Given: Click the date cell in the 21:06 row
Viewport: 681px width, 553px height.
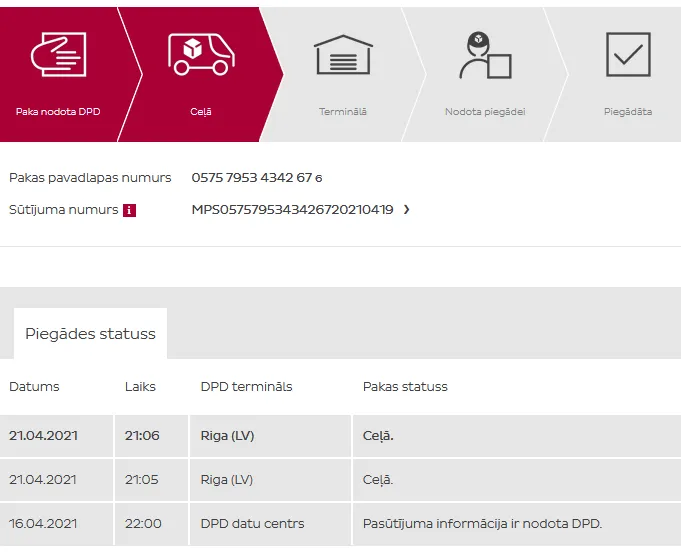Looking at the screenshot, I should tap(56, 436).
